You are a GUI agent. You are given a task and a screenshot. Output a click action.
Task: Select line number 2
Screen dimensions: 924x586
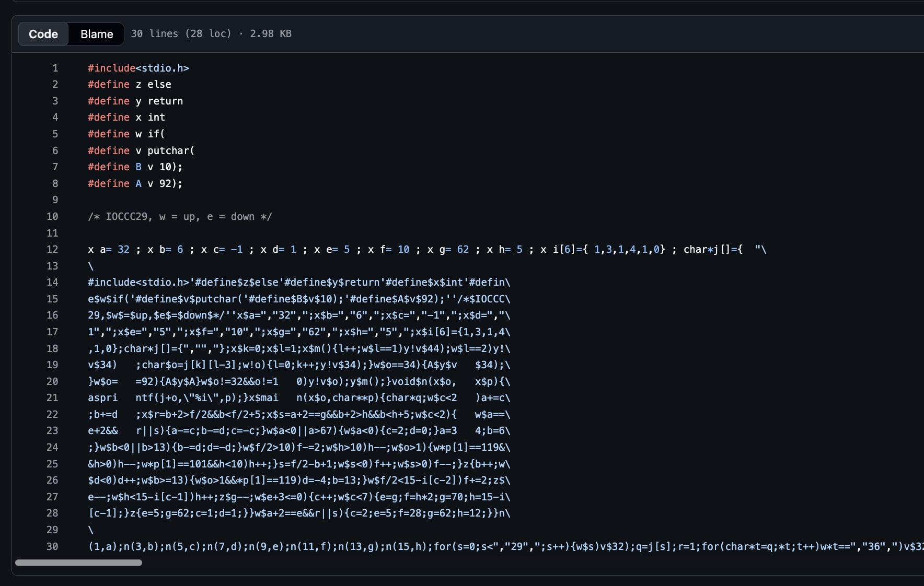55,84
